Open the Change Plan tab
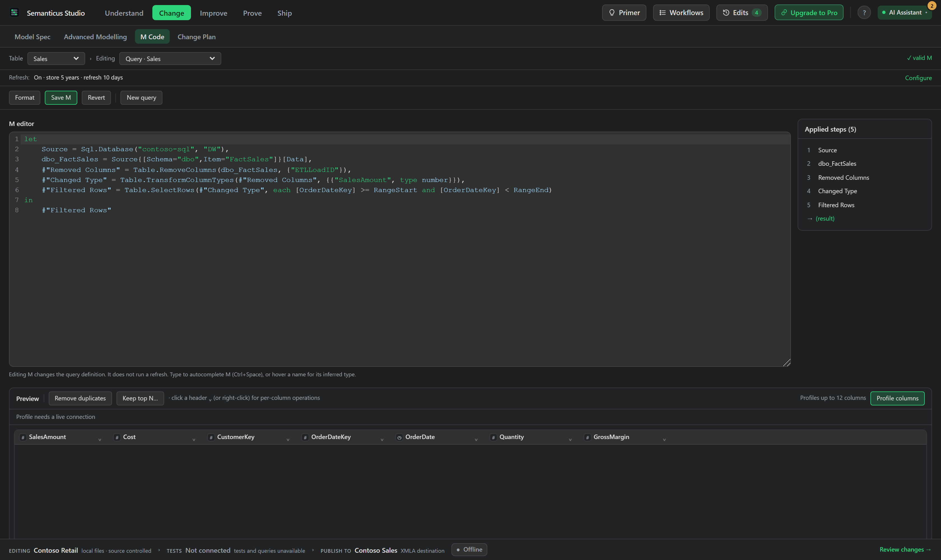The height and width of the screenshot is (560, 941). pos(196,37)
